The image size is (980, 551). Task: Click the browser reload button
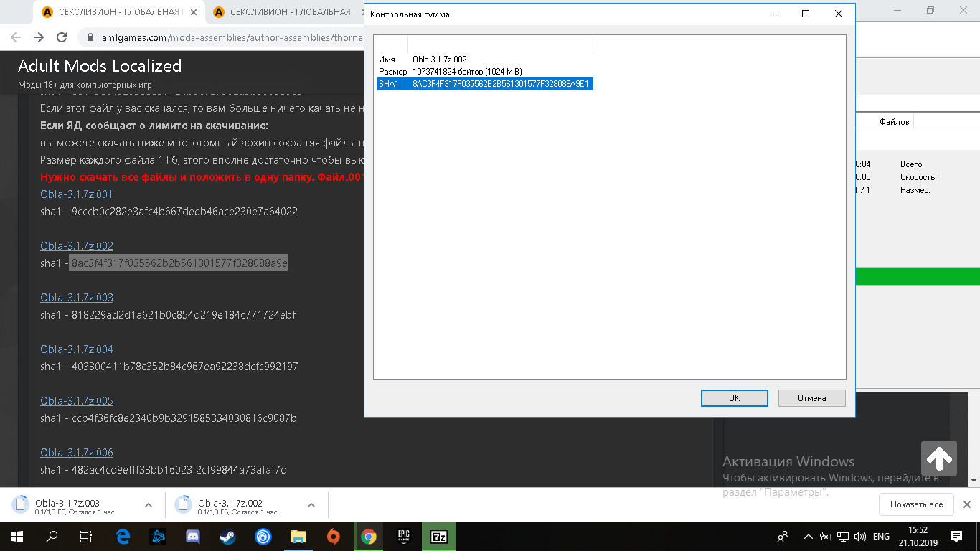pyautogui.click(x=62, y=37)
